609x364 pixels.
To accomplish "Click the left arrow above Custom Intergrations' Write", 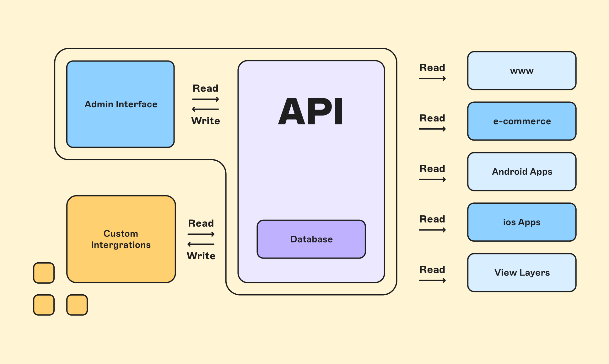I will coord(201,244).
